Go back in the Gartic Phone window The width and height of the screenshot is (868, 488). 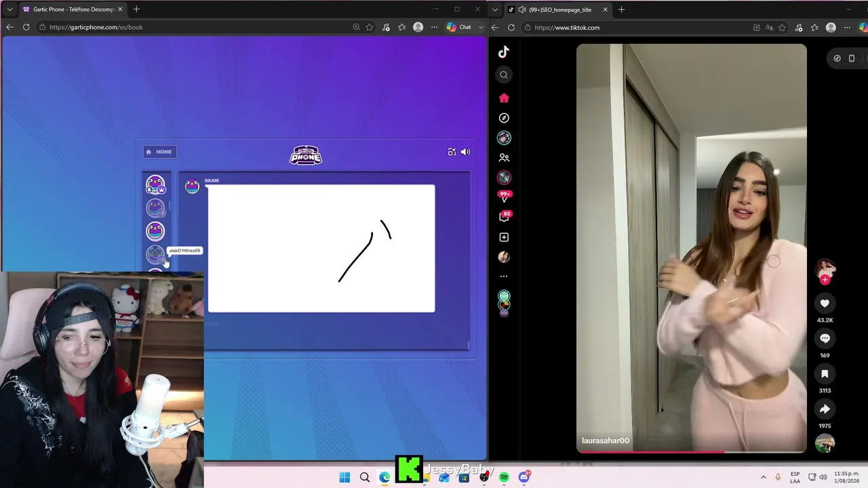pyautogui.click(x=9, y=27)
